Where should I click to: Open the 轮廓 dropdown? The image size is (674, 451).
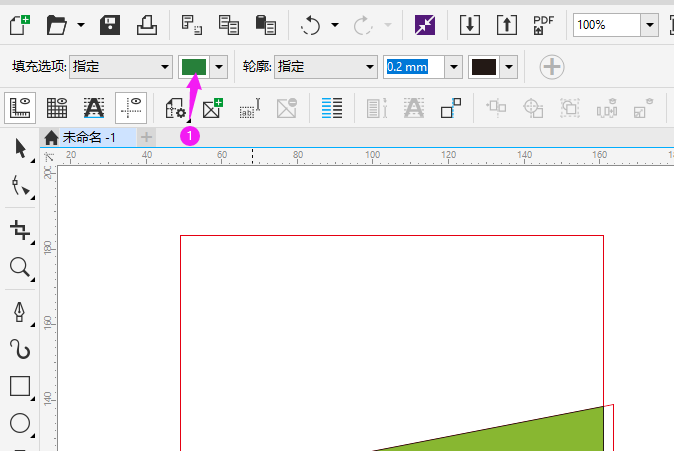(326, 67)
